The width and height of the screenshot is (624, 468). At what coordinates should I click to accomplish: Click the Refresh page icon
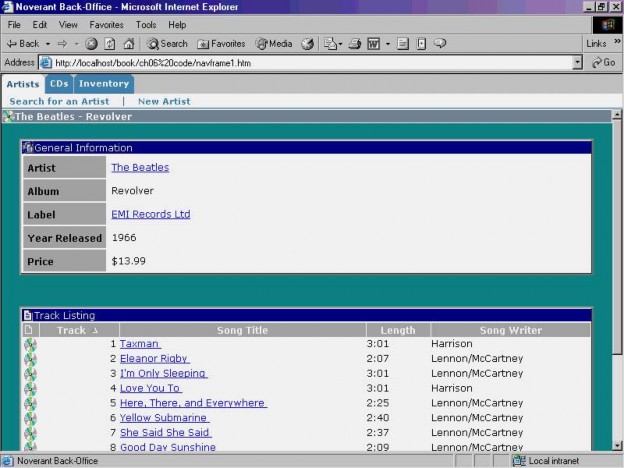109,44
